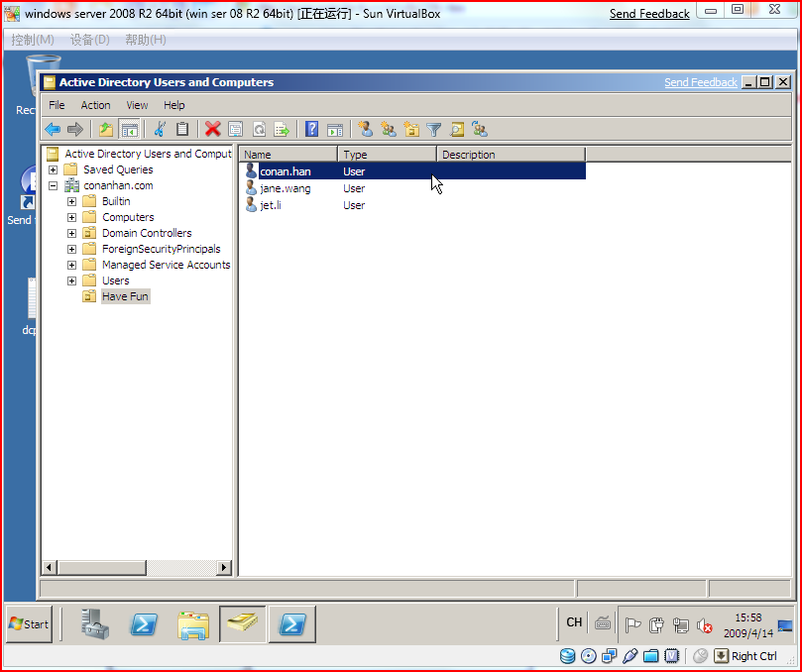Image resolution: width=802 pixels, height=672 pixels.
Task: Open filter options funnel icon
Action: (434, 130)
